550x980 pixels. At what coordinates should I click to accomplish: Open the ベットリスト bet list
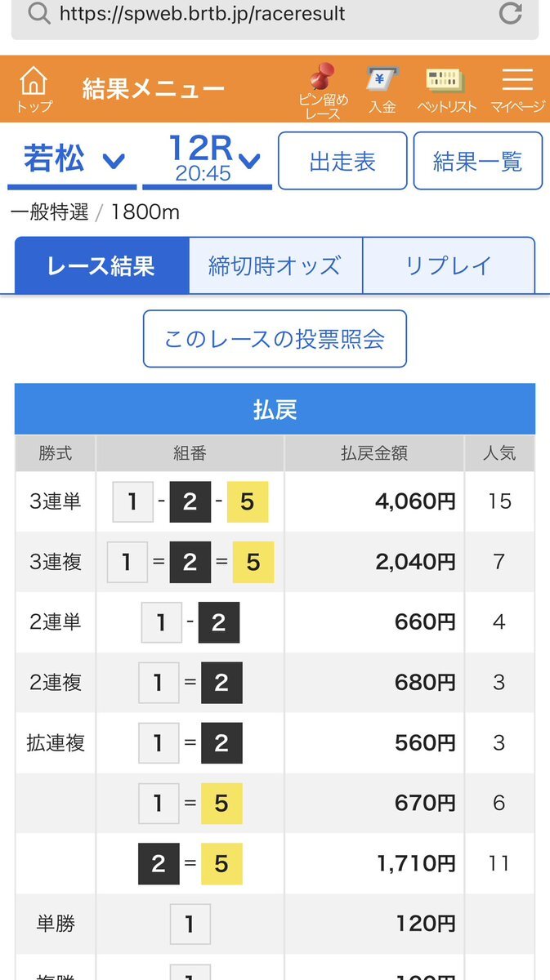447,90
